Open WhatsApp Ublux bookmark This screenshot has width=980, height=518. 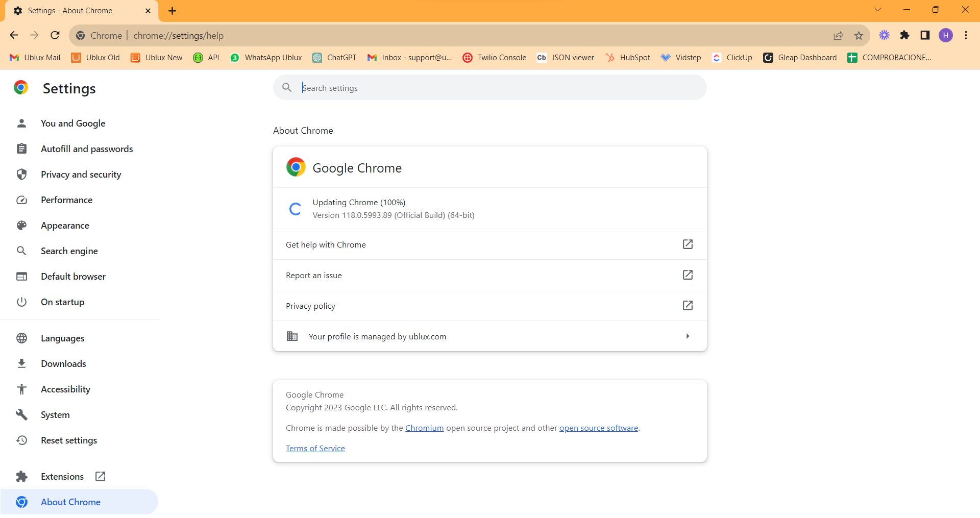(266, 58)
